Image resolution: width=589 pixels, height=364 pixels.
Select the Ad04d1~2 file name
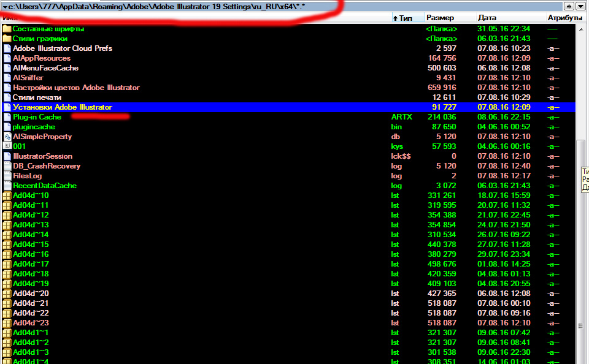coord(31,342)
